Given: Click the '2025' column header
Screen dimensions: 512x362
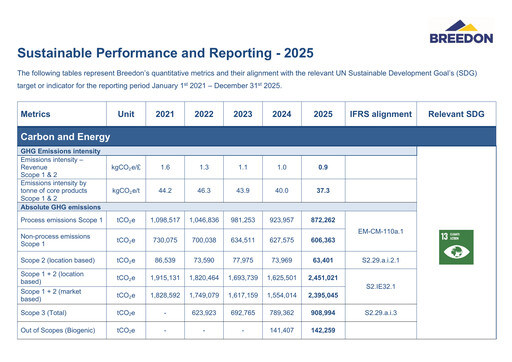Looking at the screenshot, I should 323,114.
